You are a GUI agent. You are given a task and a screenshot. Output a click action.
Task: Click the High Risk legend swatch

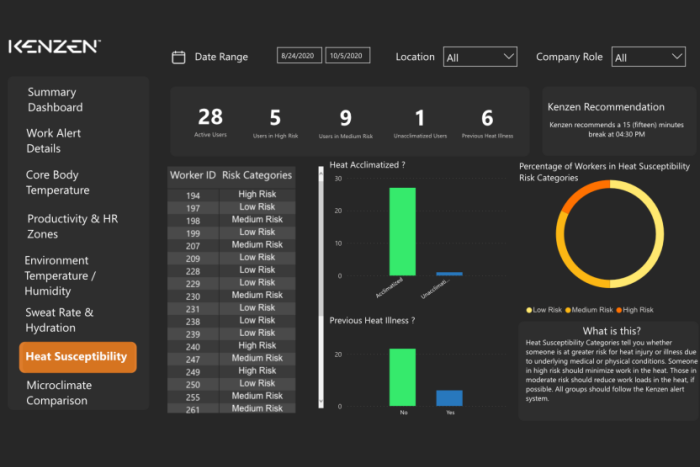pos(619,310)
